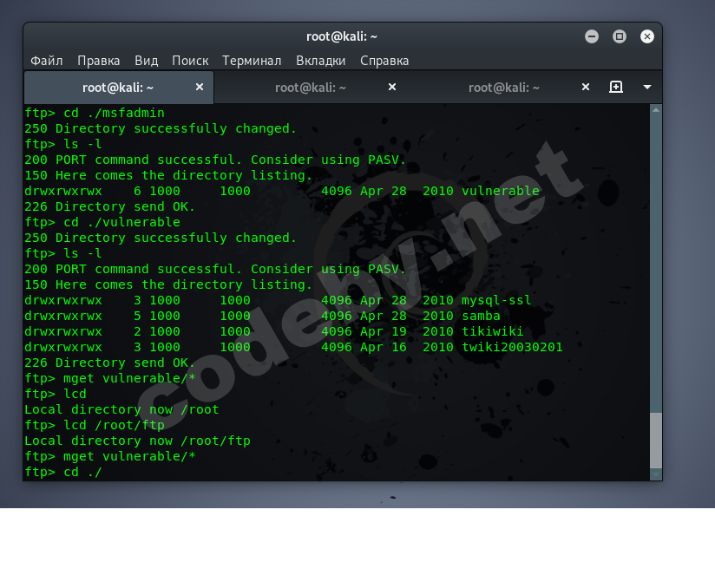
Task: Switch to the second root@kali tab
Action: (x=311, y=88)
